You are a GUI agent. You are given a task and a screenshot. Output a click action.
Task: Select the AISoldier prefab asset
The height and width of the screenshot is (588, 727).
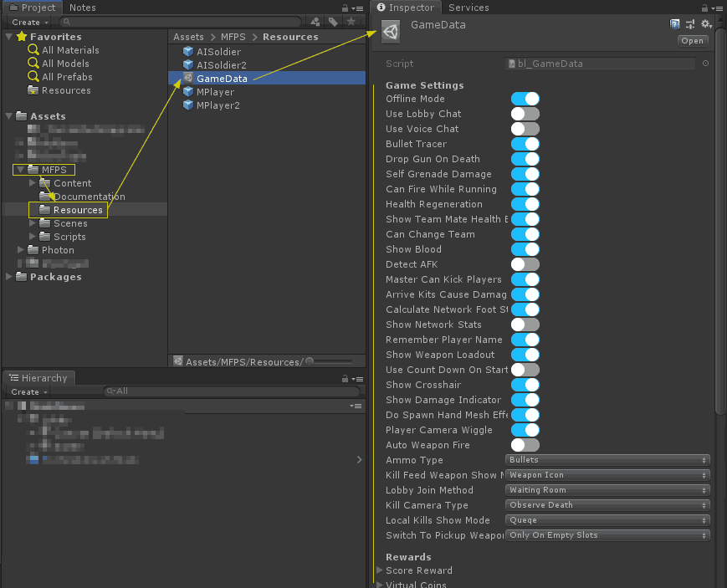click(218, 52)
